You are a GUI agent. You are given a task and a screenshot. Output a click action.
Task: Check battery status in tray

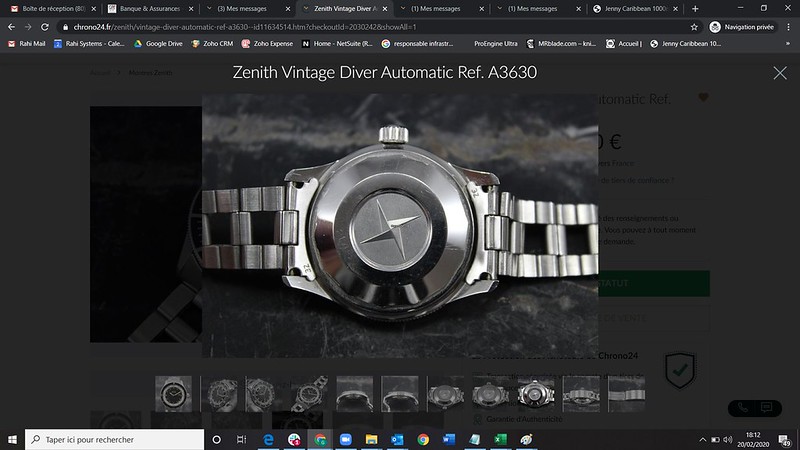point(715,439)
